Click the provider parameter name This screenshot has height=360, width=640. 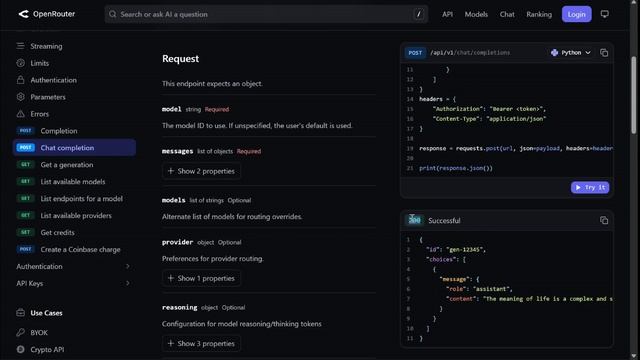177,242
